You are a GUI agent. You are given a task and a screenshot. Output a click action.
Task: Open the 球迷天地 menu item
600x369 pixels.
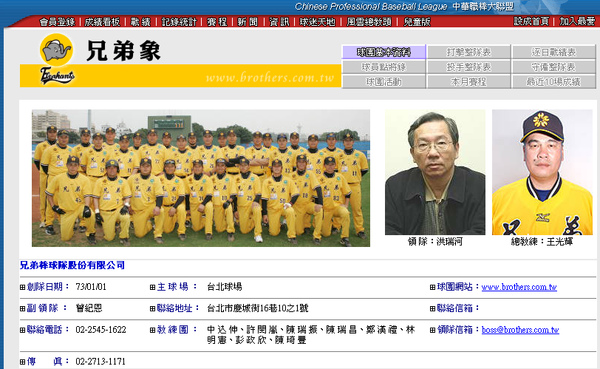(x=317, y=22)
